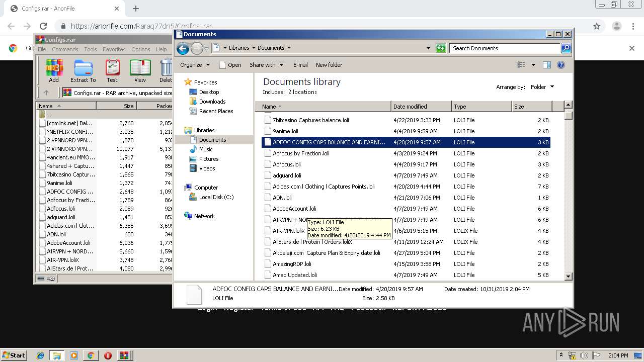Click Search Documents input field
644x362 pixels.
[x=505, y=48]
